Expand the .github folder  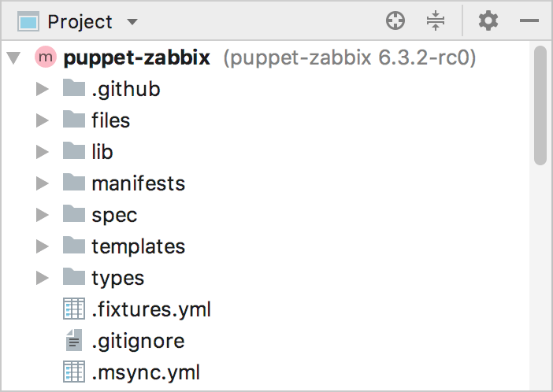[x=43, y=89]
